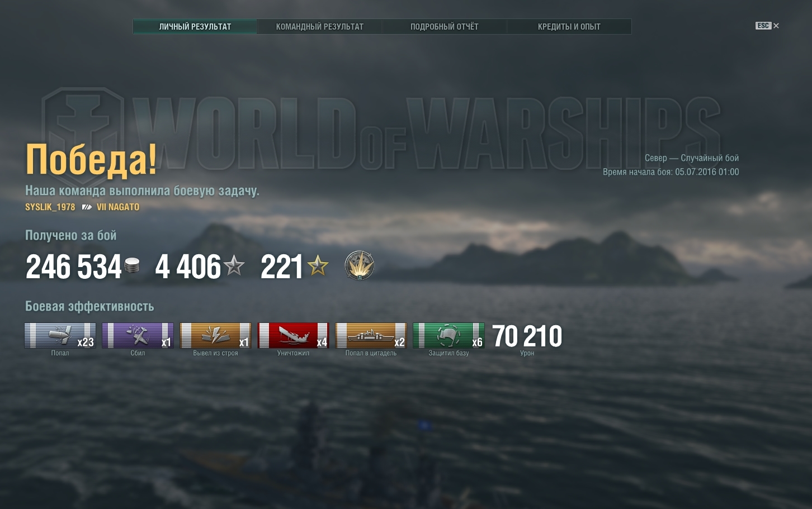The image size is (812, 509).
Task: Click the Защитил базу x6 ribbon
Action: pos(449,335)
